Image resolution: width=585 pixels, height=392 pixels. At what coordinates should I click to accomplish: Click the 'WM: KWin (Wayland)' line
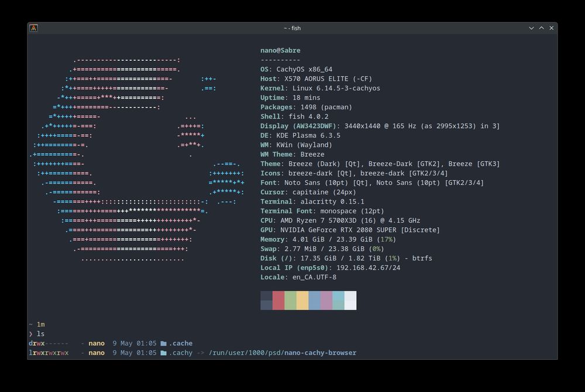(296, 145)
